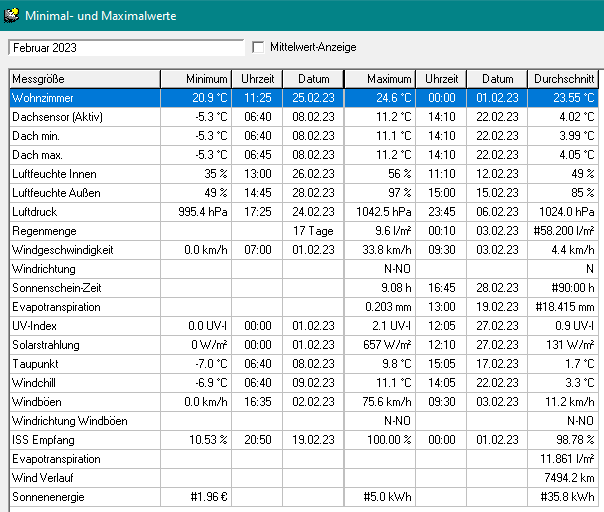Click the Minimum column header
The height and width of the screenshot is (512, 604).
(197, 79)
